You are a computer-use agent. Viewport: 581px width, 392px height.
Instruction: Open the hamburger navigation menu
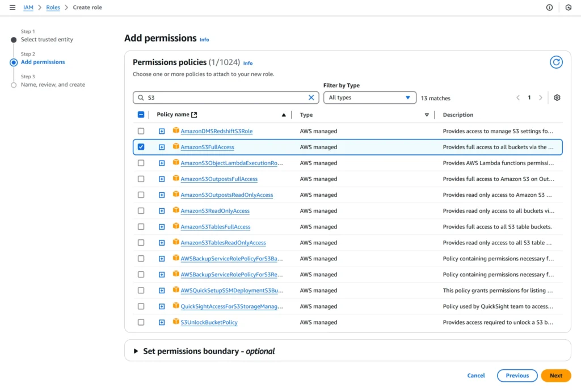click(x=12, y=7)
